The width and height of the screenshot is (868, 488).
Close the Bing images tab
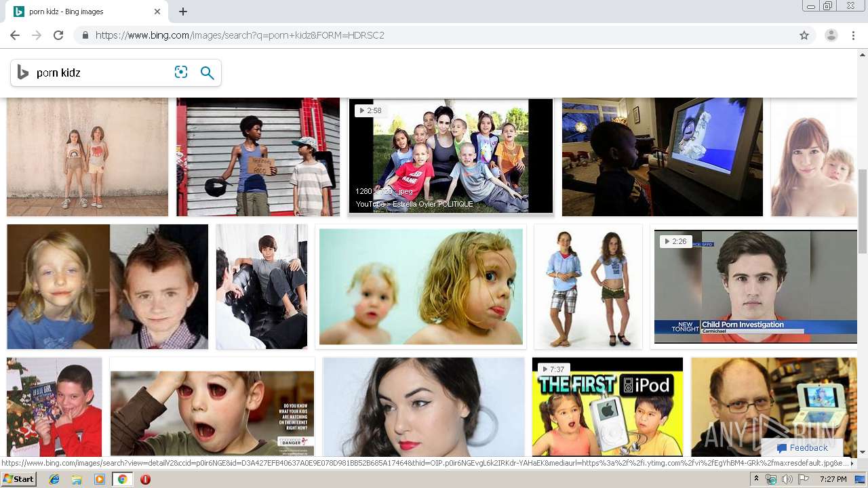[x=157, y=12]
